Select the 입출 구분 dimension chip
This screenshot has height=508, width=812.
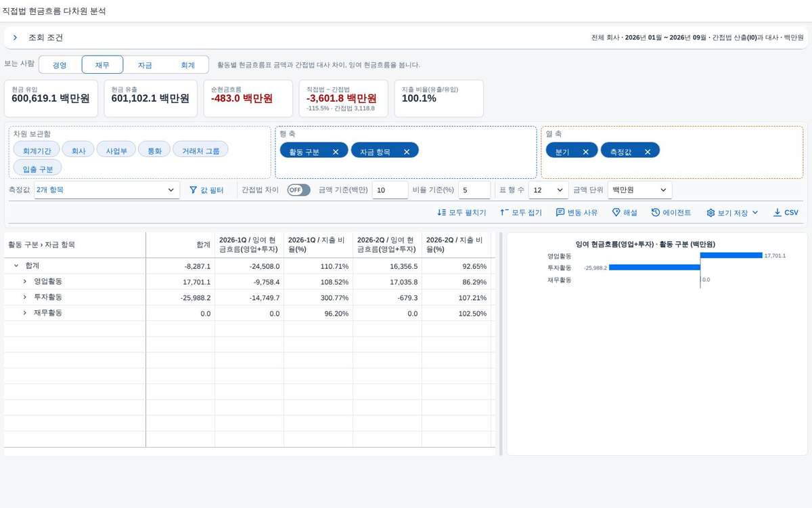click(x=37, y=168)
